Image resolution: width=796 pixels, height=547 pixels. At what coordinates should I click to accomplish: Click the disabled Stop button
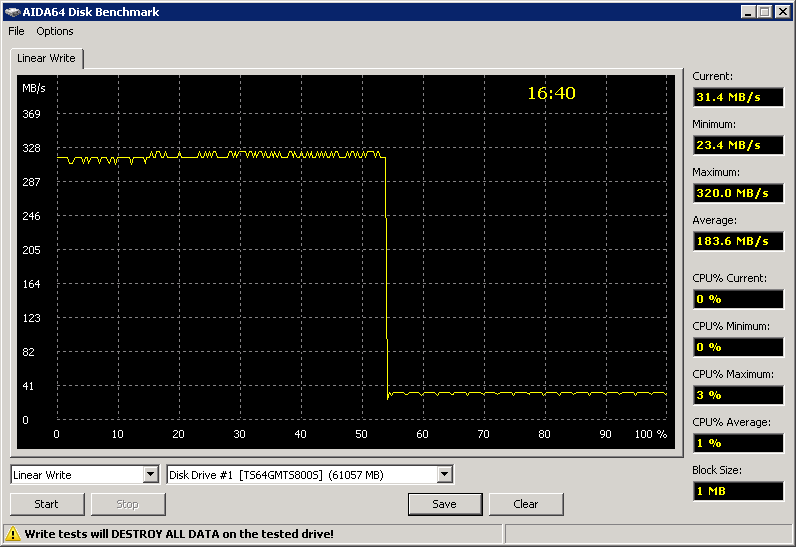pos(128,504)
